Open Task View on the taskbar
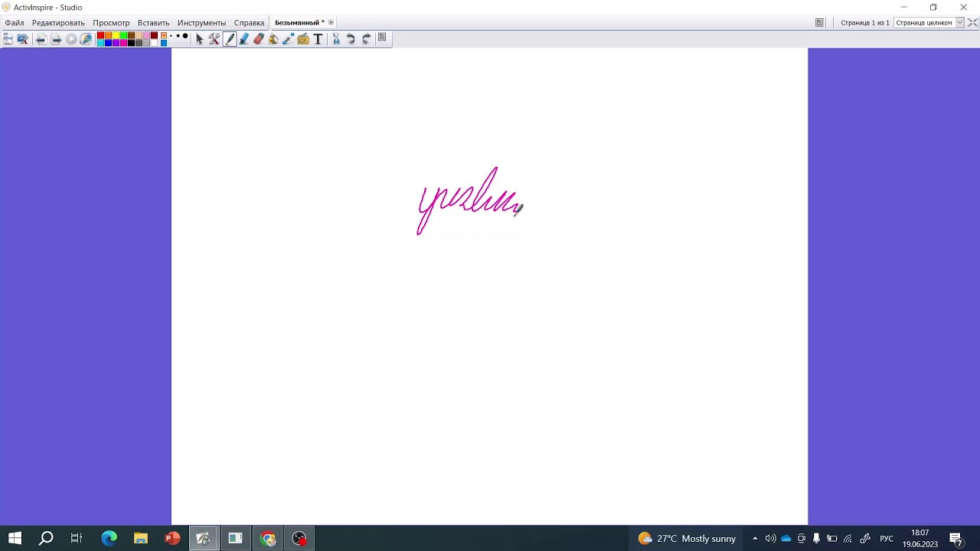The image size is (980, 551). coord(77,538)
